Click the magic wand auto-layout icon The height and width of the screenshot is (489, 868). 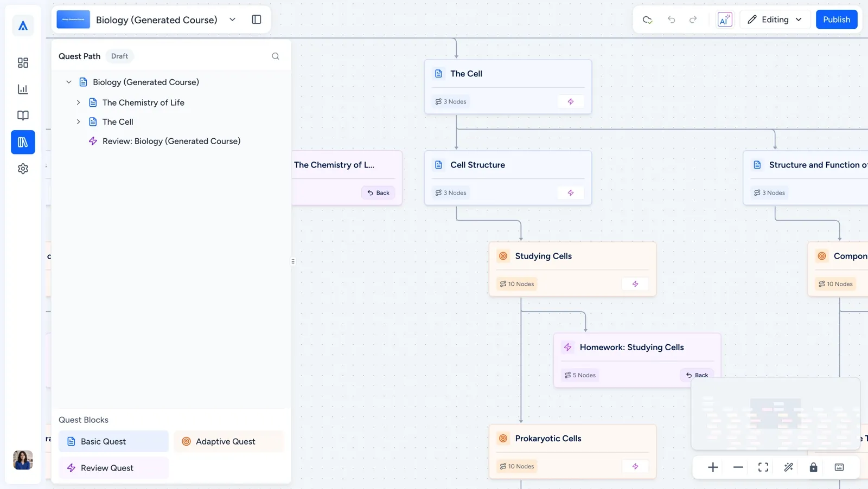click(788, 467)
